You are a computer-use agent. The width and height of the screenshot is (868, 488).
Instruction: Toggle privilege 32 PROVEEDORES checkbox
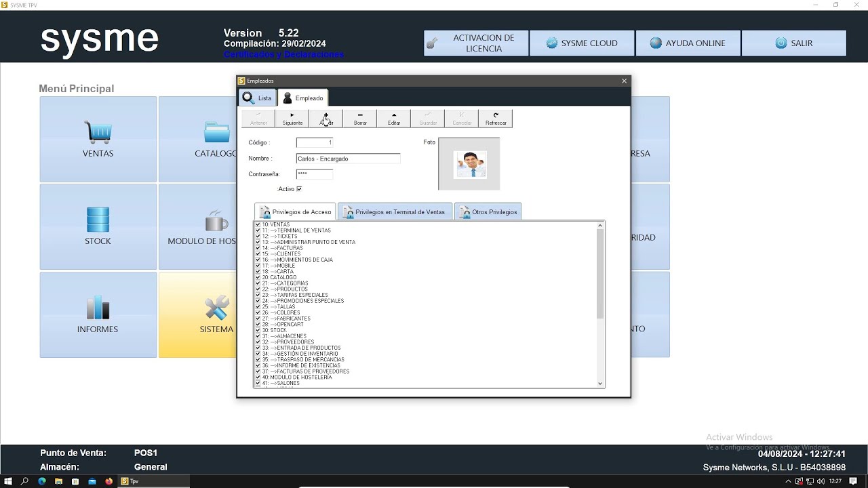click(x=258, y=342)
